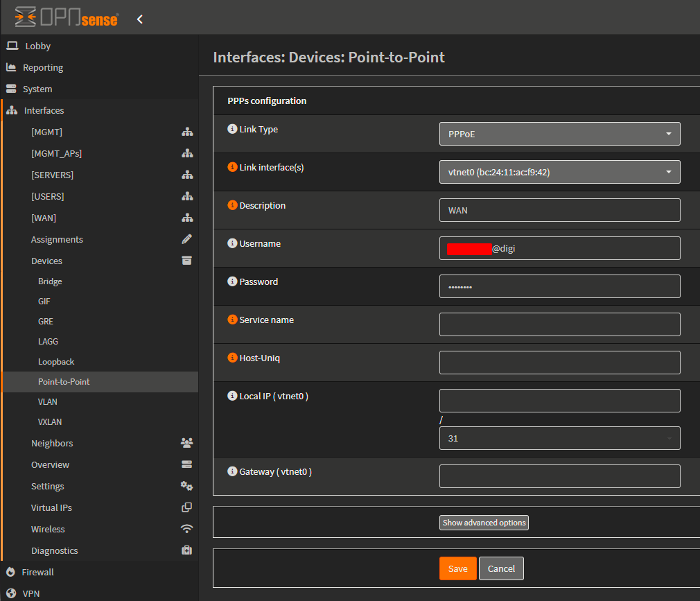Show help for Gateway (vtnet0)
Viewport: 700px width, 601px height.
[232, 471]
